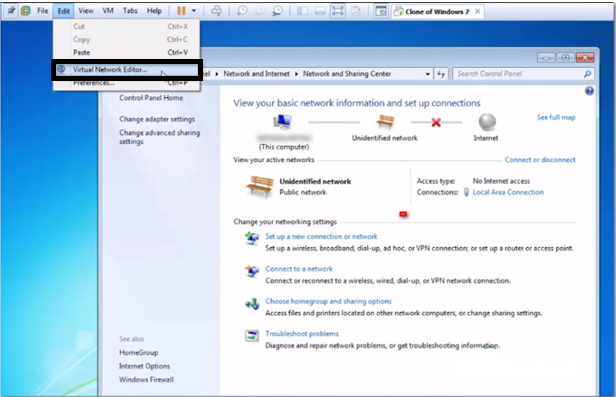
Task: Click Connect to a network link
Action: tap(299, 269)
